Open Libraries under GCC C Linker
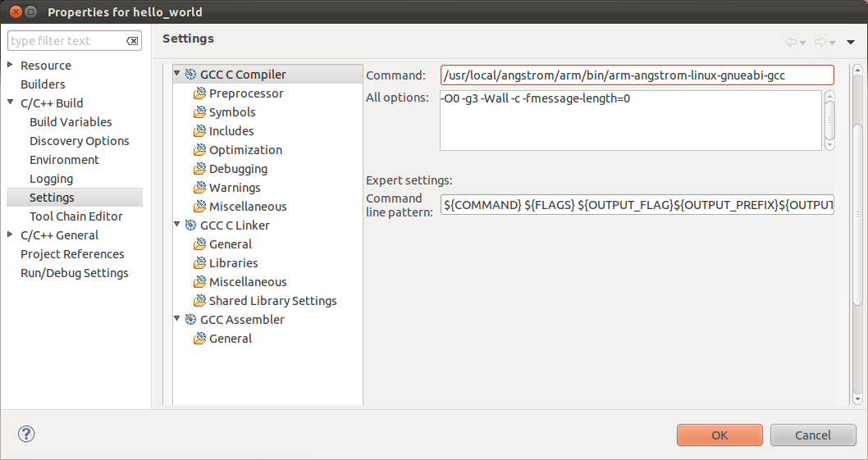Screen dimensions: 868x460 (233, 263)
